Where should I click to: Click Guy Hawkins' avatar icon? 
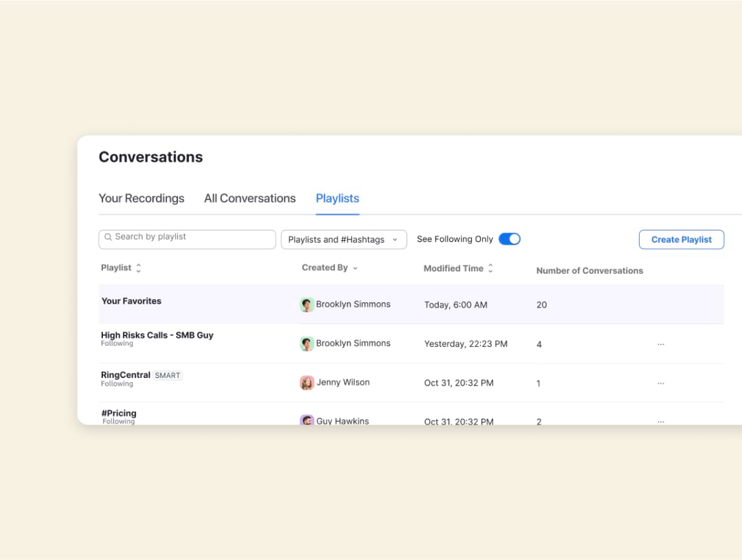[307, 420]
